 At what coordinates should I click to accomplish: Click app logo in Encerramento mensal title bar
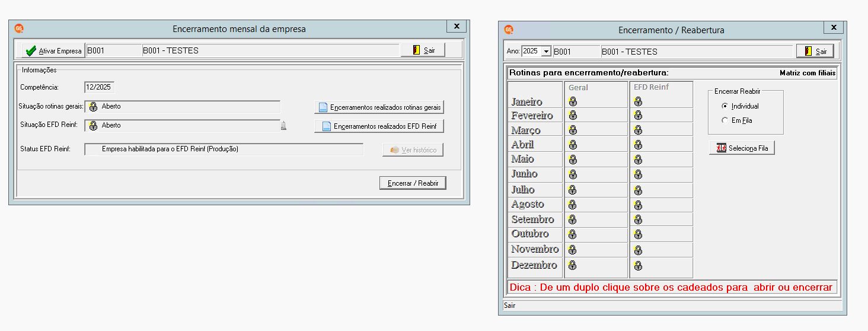19,28
